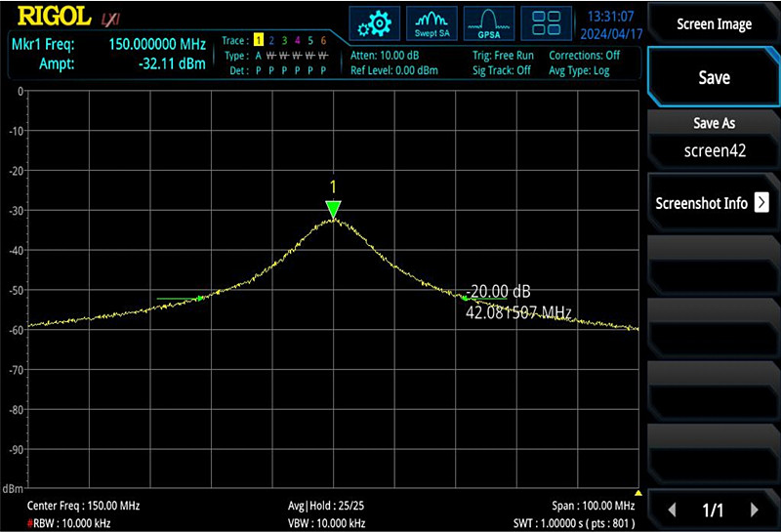Select trace 2 in trace indicator
This screenshot has height=532, width=781.
tap(272, 41)
